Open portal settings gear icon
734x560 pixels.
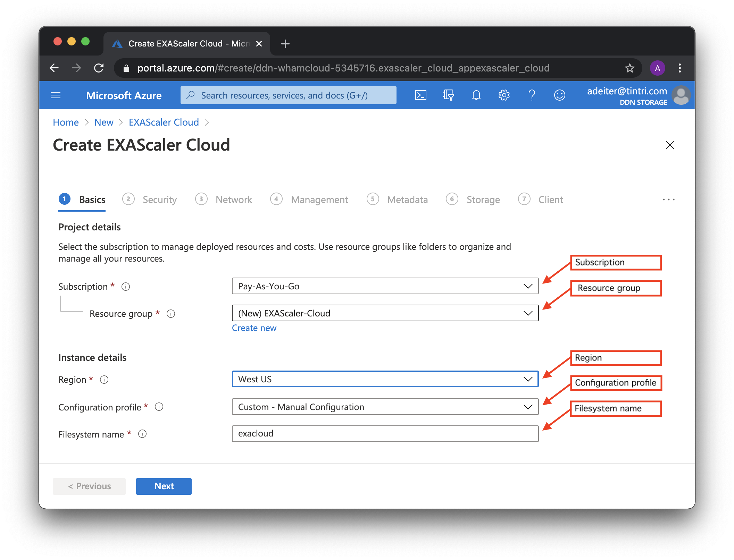point(504,95)
